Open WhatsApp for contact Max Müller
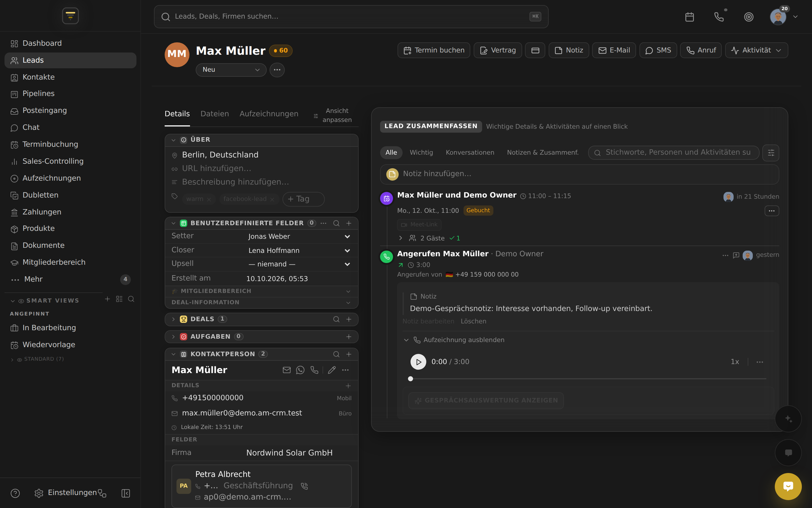This screenshot has height=508, width=812. (300, 370)
